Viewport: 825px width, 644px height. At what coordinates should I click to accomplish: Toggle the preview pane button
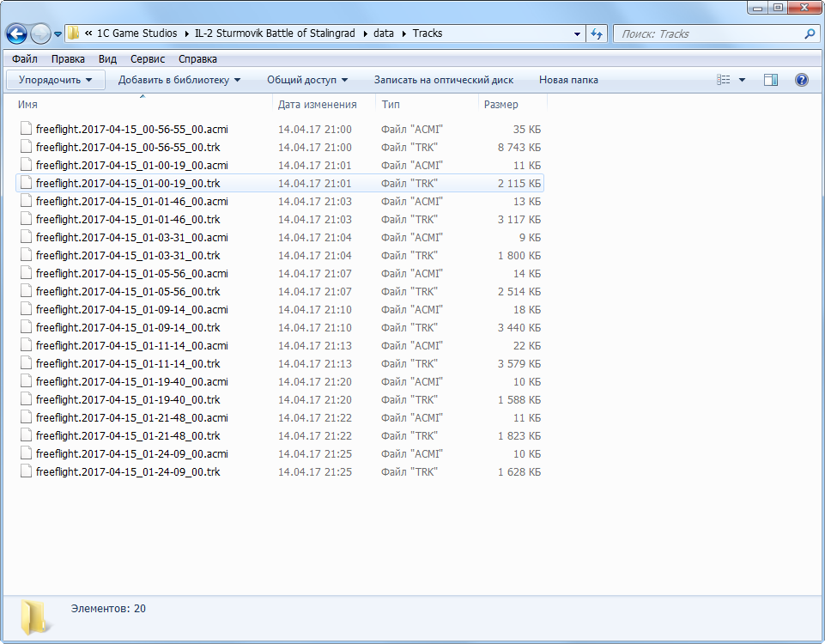tap(771, 80)
